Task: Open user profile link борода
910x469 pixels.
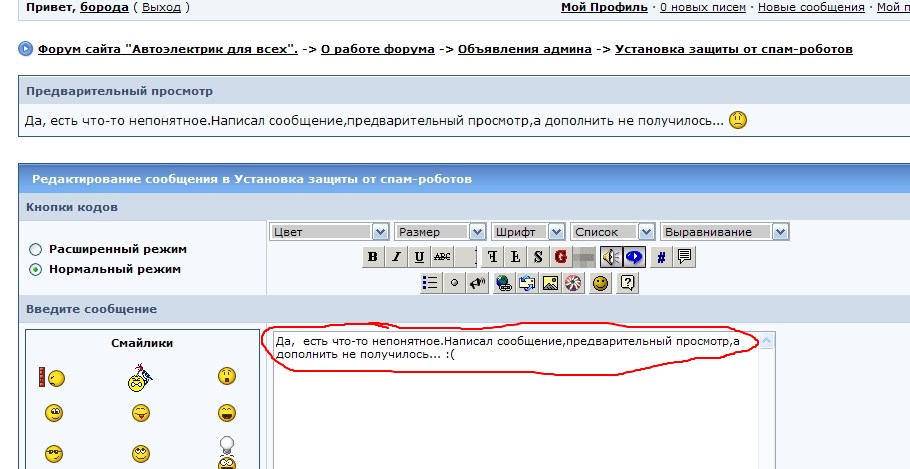Action: tap(104, 8)
